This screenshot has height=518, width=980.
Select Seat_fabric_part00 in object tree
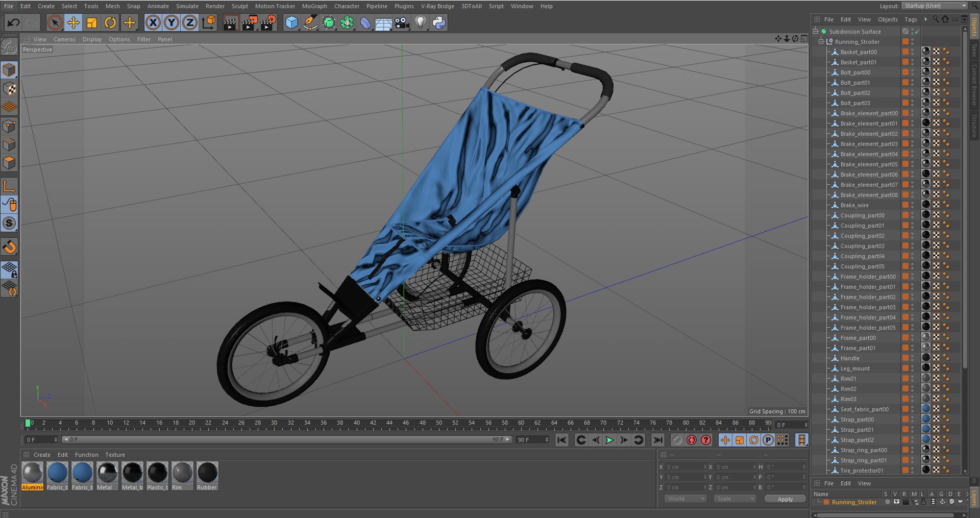(x=864, y=409)
